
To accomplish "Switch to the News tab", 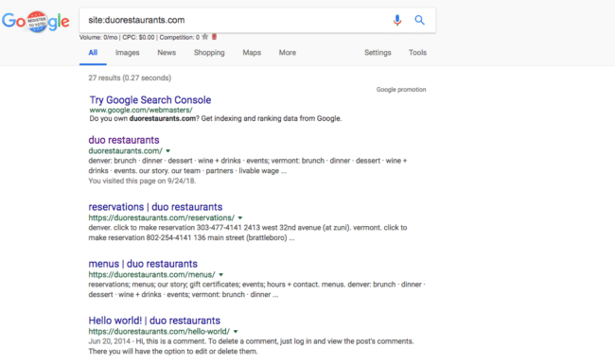I will (x=167, y=53).
